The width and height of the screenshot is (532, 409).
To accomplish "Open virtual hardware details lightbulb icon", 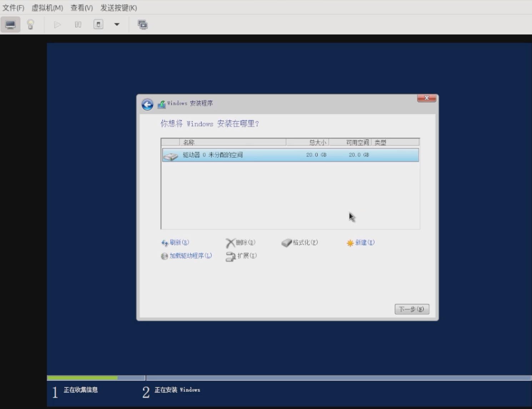I will 30,25.
